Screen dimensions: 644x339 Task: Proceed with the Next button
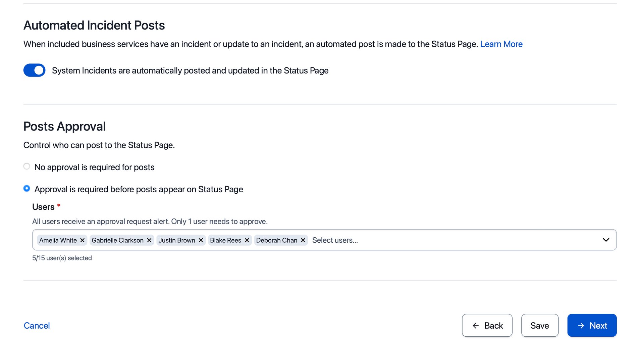(592, 325)
